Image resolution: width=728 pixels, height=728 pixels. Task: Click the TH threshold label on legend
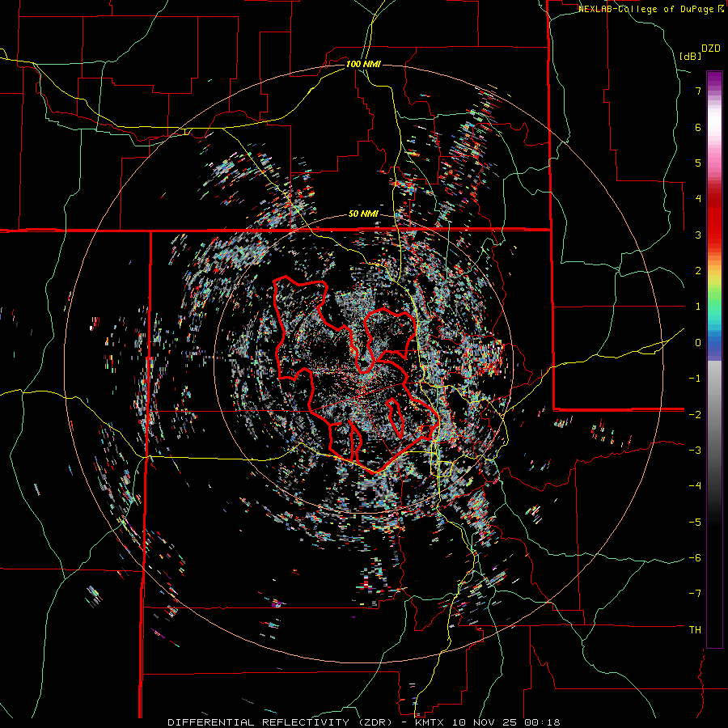(695, 629)
